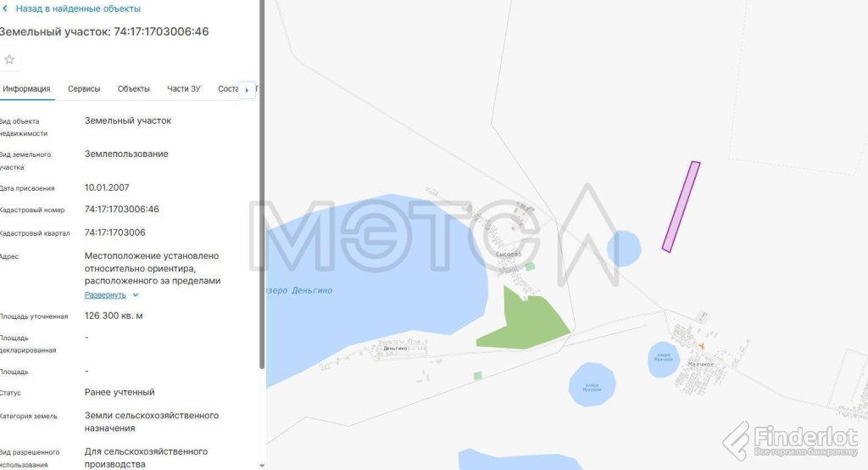The image size is (868, 470).
Task: Go back via Назад в найденные объекты
Action: (x=78, y=8)
